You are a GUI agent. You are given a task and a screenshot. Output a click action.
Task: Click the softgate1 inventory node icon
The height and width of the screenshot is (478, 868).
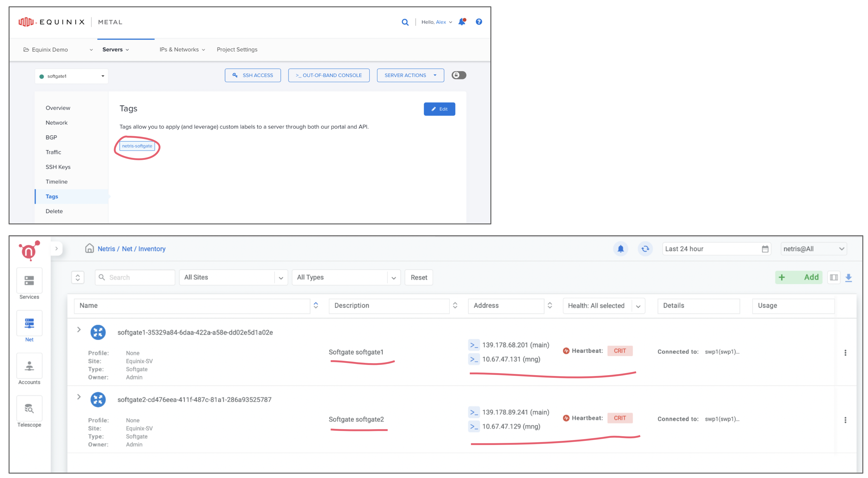pyautogui.click(x=98, y=332)
